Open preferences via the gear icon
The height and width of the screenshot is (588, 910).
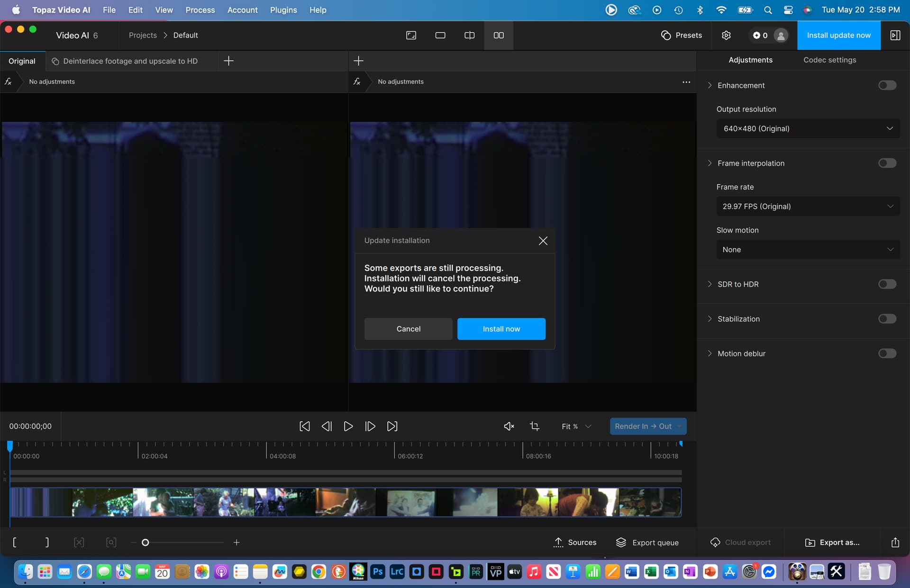tap(726, 35)
